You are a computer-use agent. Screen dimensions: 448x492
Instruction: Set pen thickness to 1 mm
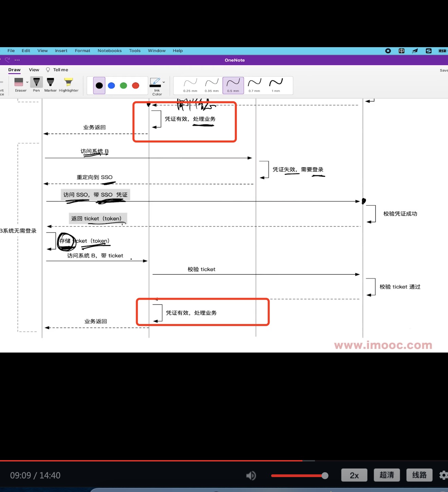point(276,86)
